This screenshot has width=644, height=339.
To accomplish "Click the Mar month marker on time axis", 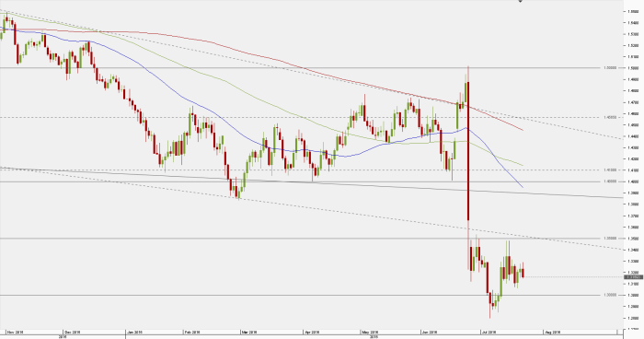I will (x=249, y=332).
